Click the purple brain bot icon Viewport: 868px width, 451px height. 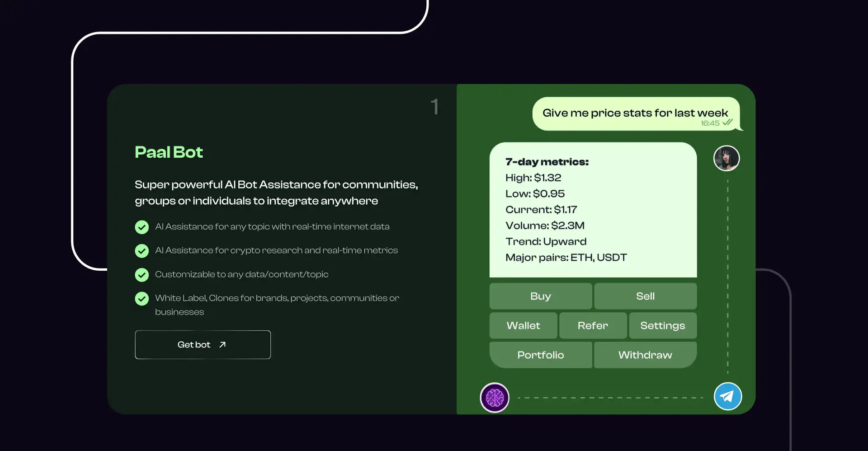click(495, 398)
